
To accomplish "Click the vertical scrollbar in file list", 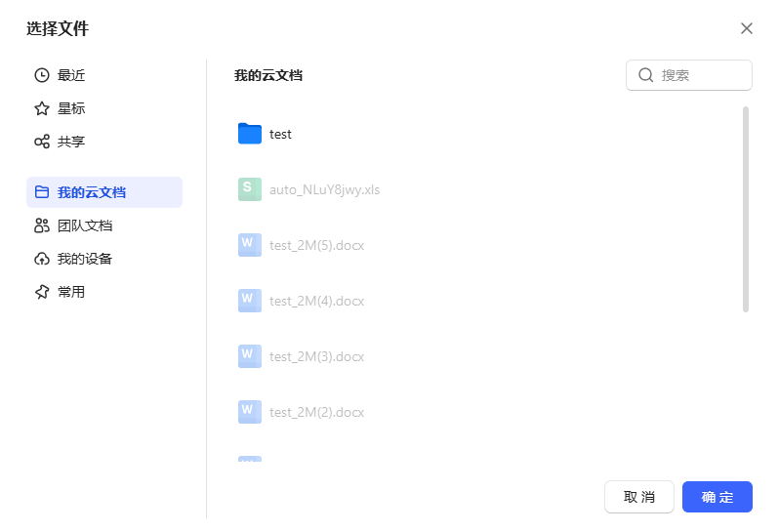I will (x=746, y=209).
